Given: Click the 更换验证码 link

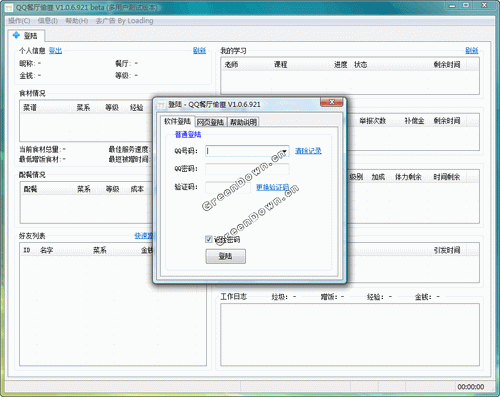Looking at the screenshot, I should pyautogui.click(x=272, y=187).
